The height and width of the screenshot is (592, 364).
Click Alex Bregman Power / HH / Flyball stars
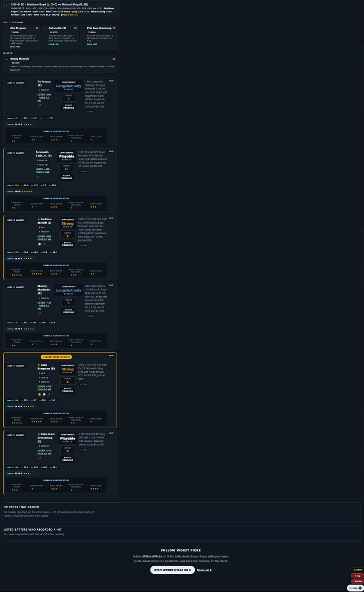[x=17, y=423]
